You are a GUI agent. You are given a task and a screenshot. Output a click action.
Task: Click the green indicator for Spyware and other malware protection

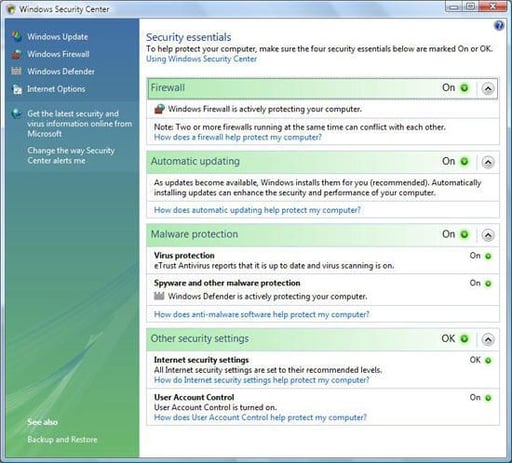click(488, 284)
